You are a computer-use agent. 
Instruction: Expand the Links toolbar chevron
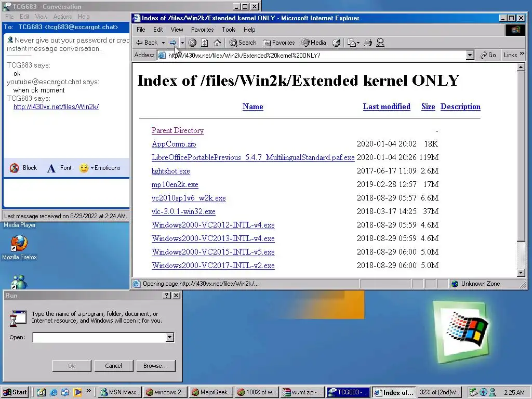click(522, 54)
